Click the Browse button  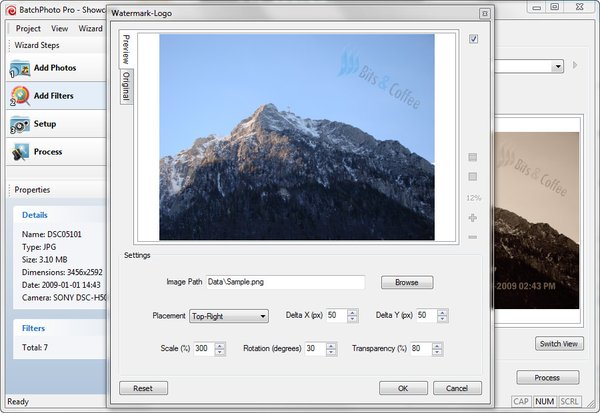pyautogui.click(x=407, y=282)
